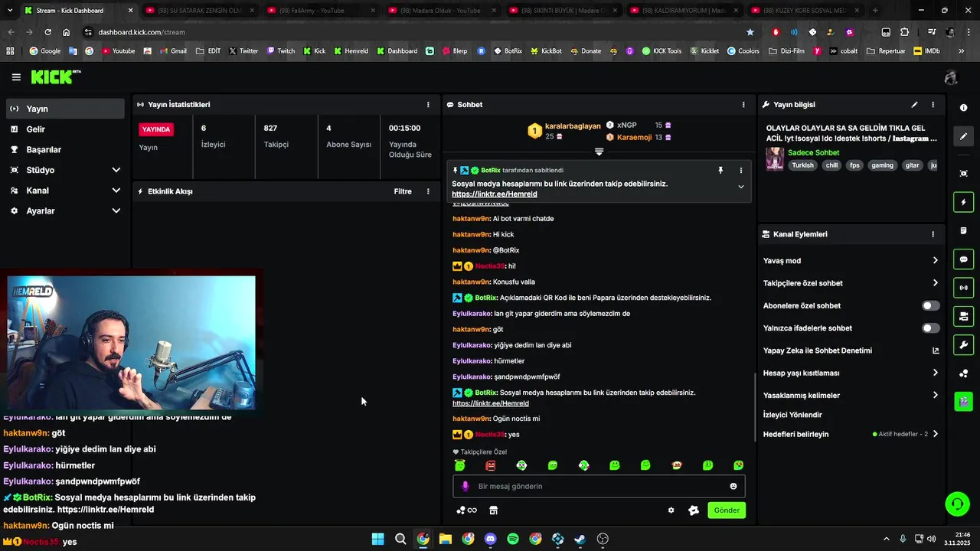This screenshot has height=551, width=980.
Task: Open the Etkinlik Akışı three-dot menu
Action: click(x=428, y=191)
